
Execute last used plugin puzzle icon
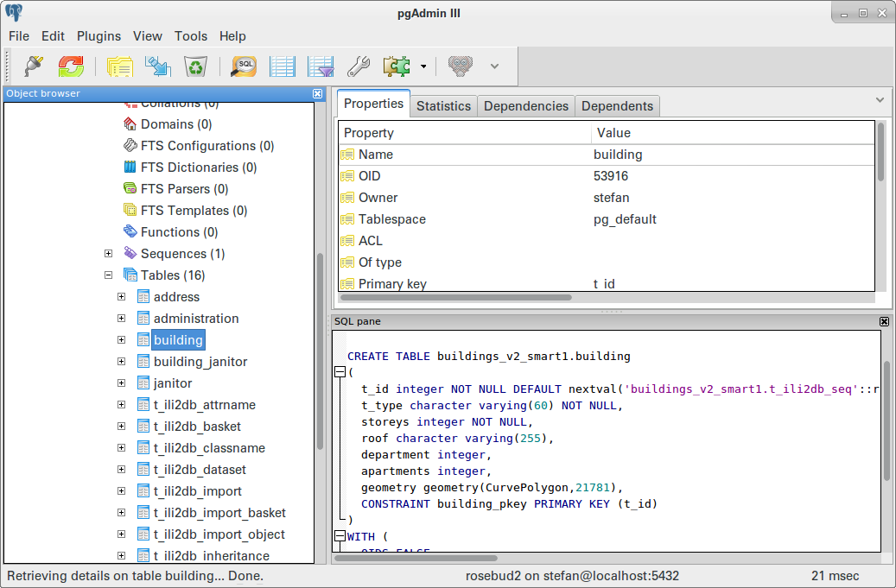pos(397,66)
